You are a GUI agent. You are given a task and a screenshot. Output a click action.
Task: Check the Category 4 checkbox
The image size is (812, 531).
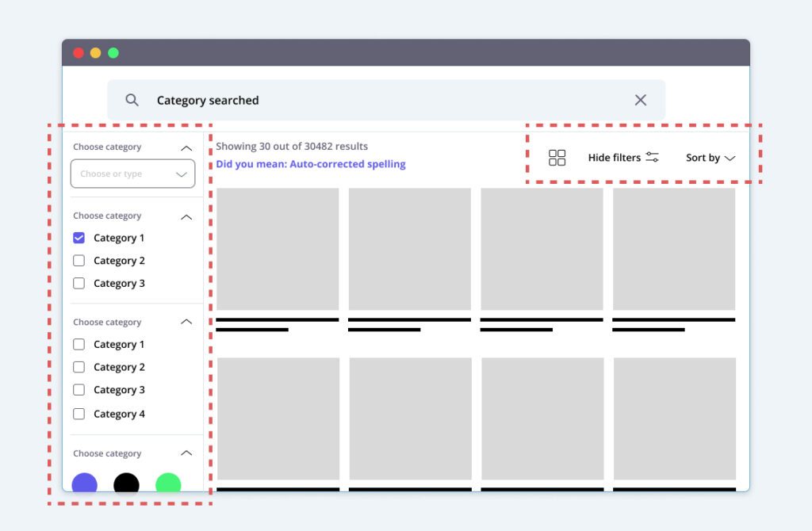pos(79,414)
